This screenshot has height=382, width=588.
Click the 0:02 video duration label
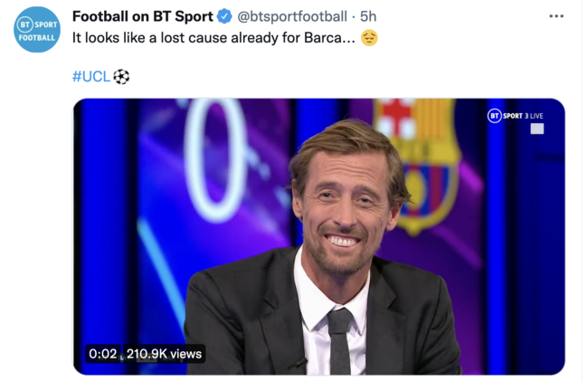click(x=102, y=353)
